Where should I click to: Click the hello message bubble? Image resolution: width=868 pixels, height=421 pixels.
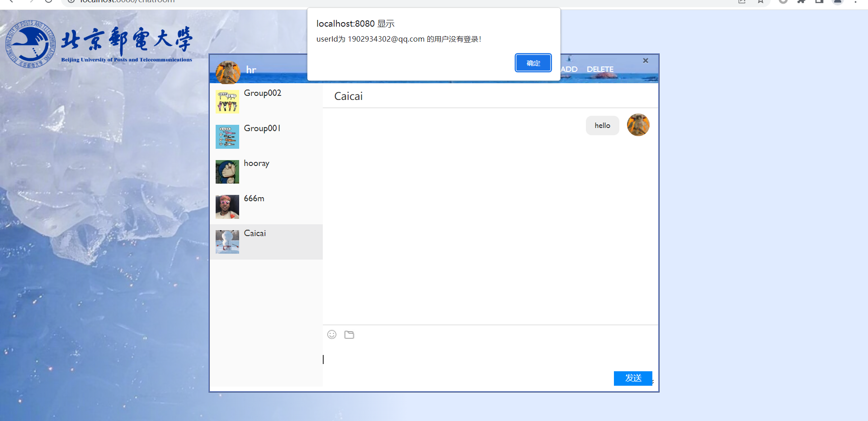click(x=602, y=126)
